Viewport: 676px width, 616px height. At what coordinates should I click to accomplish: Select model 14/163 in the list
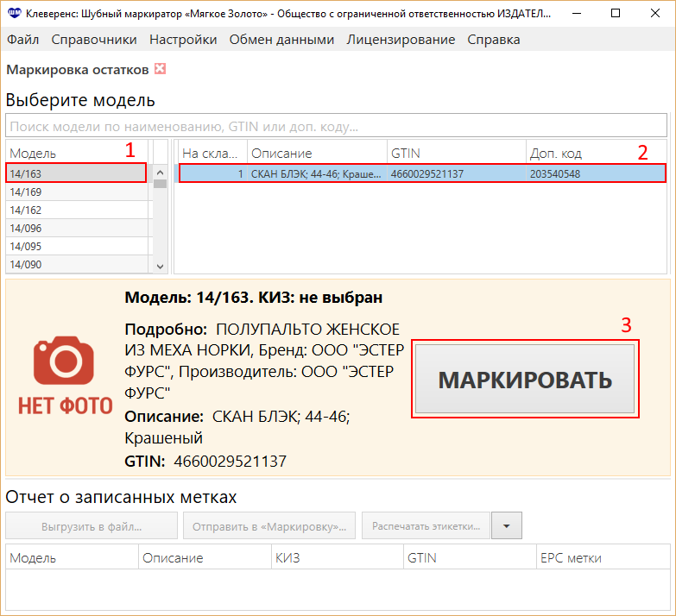pyautogui.click(x=76, y=173)
